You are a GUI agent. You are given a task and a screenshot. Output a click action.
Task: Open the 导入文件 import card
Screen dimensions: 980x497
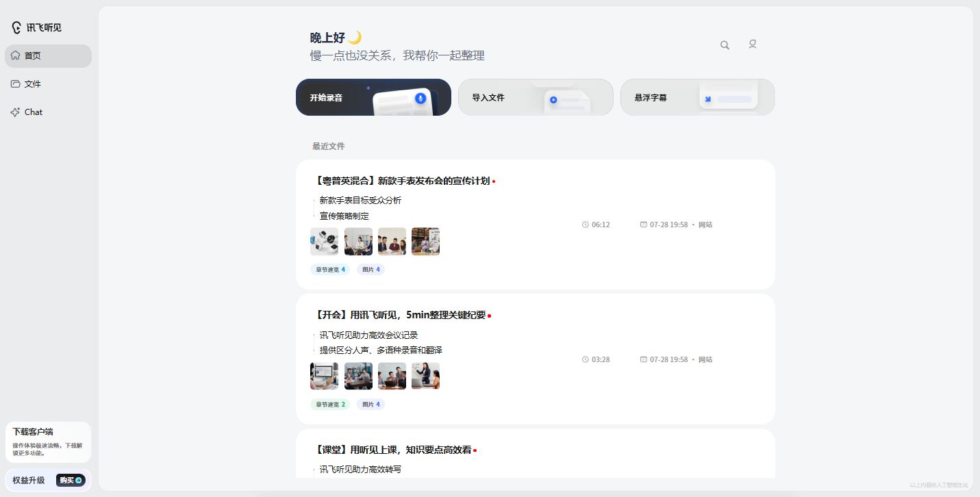pyautogui.click(x=536, y=97)
